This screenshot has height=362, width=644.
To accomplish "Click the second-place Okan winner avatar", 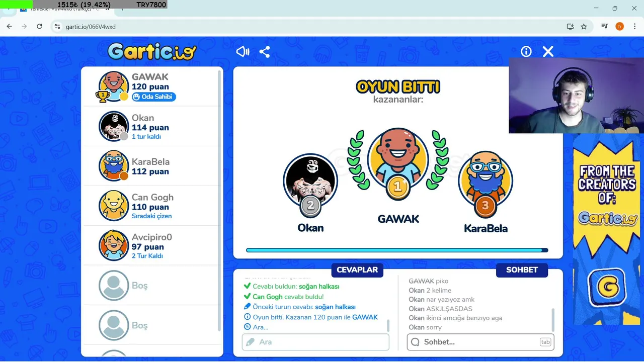I will point(310,181).
